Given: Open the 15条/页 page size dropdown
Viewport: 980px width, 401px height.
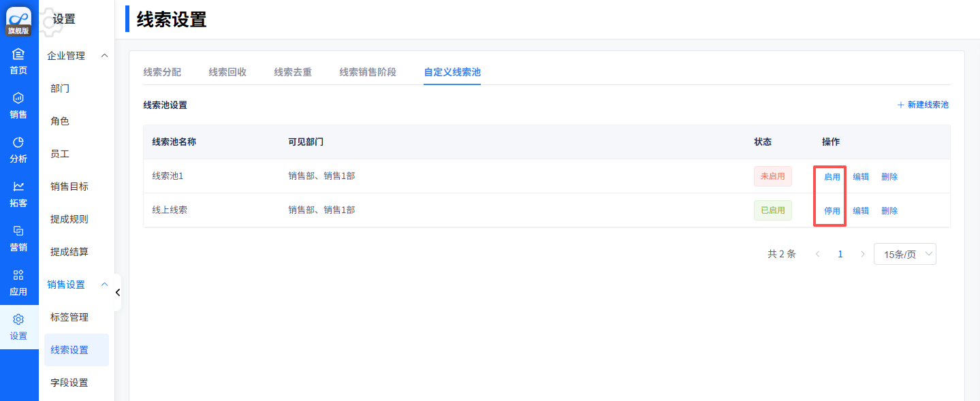Looking at the screenshot, I should [904, 254].
